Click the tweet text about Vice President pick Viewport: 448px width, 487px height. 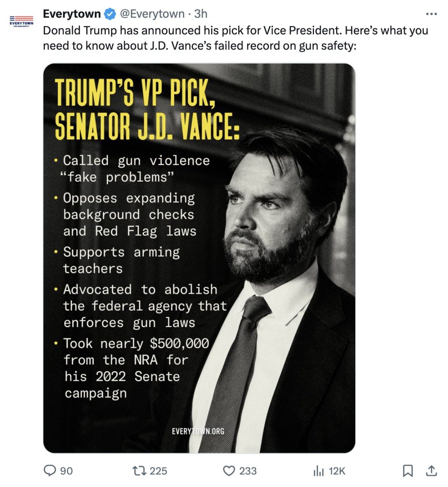click(x=235, y=38)
